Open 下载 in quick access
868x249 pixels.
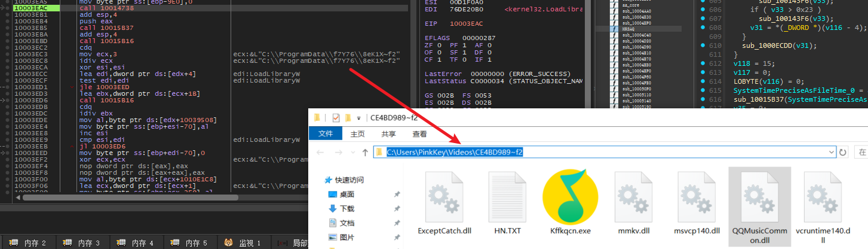click(x=347, y=208)
